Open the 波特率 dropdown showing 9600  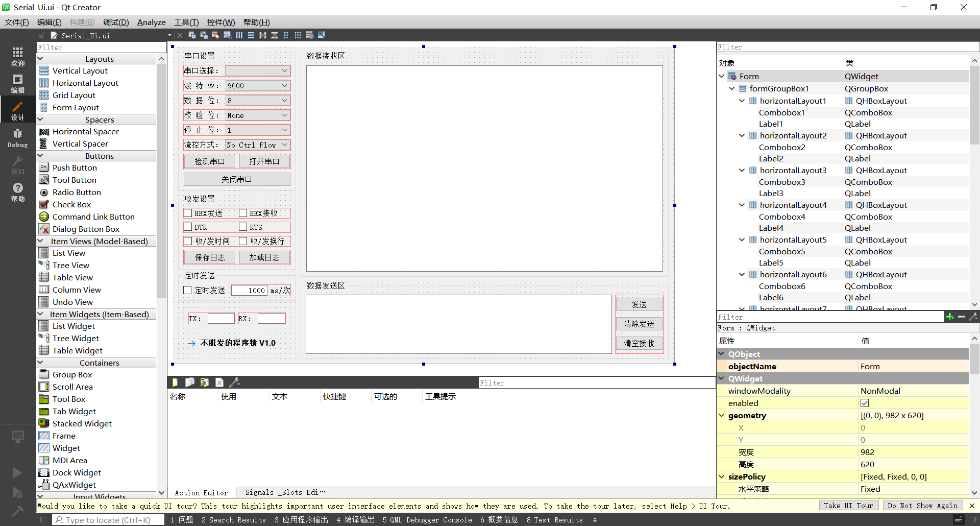257,85
